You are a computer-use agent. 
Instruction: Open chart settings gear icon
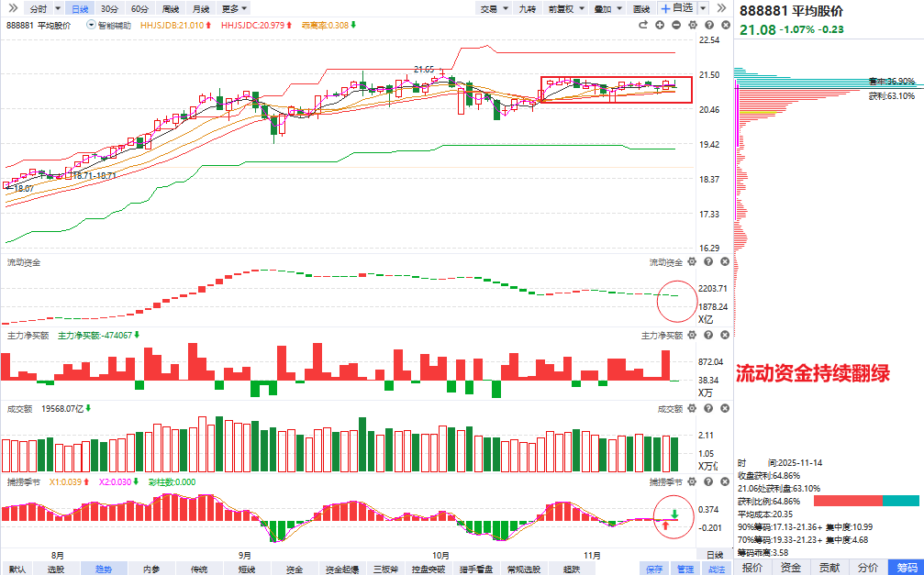(693, 25)
